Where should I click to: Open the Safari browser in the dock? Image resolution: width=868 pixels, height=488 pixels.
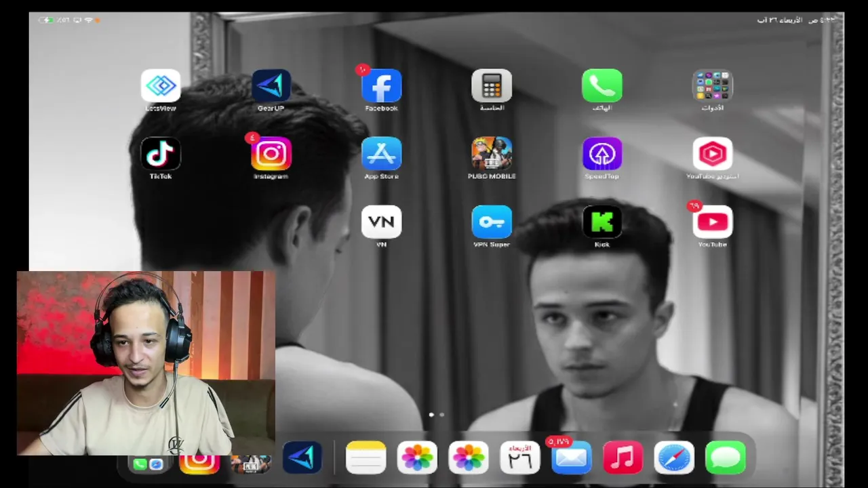click(x=674, y=457)
